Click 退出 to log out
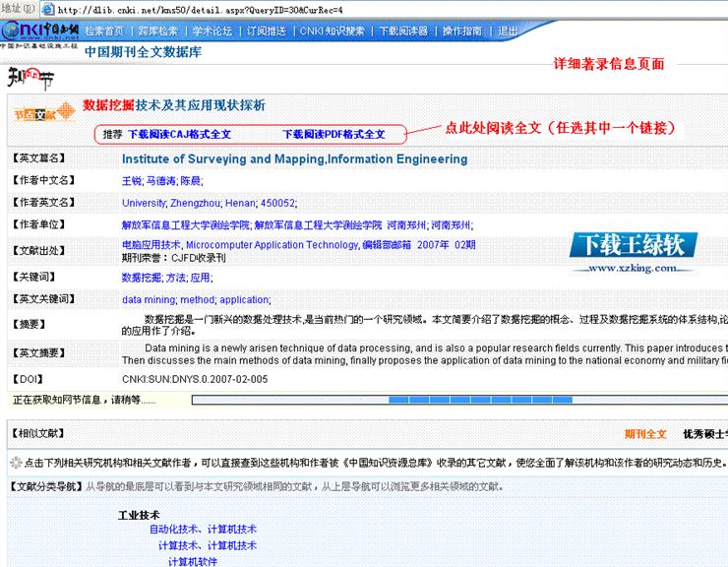This screenshot has width=728, height=567. pos(508,31)
